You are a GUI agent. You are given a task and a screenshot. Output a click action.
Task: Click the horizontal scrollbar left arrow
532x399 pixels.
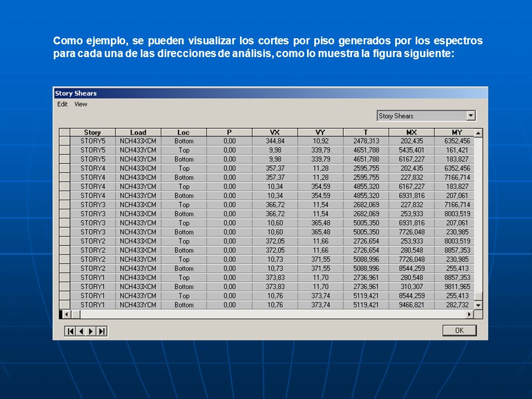pos(66,314)
